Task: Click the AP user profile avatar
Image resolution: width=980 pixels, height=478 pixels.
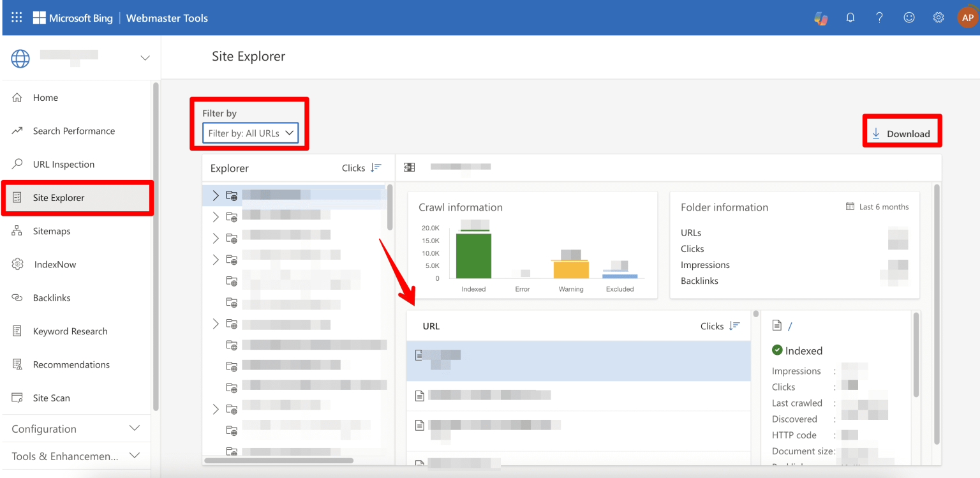Action: [967, 18]
